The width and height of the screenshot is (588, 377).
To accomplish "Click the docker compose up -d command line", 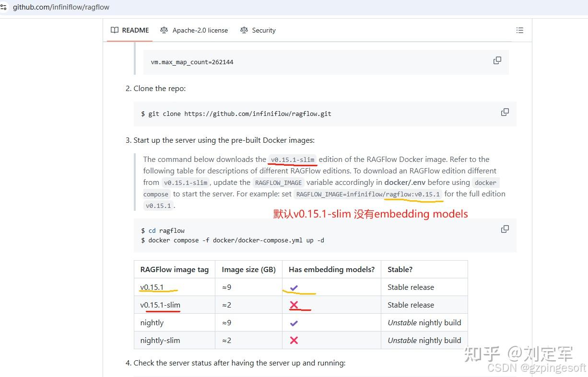I will point(233,240).
